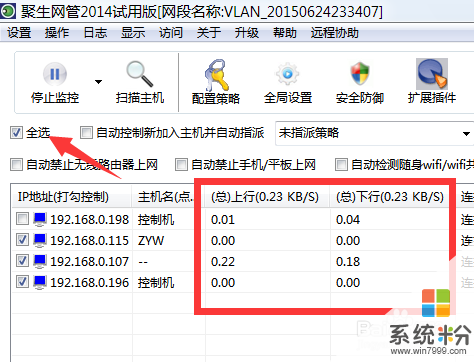Click download value 0.18
Image resolution: width=474 pixels, height=362 pixels.
(x=348, y=262)
